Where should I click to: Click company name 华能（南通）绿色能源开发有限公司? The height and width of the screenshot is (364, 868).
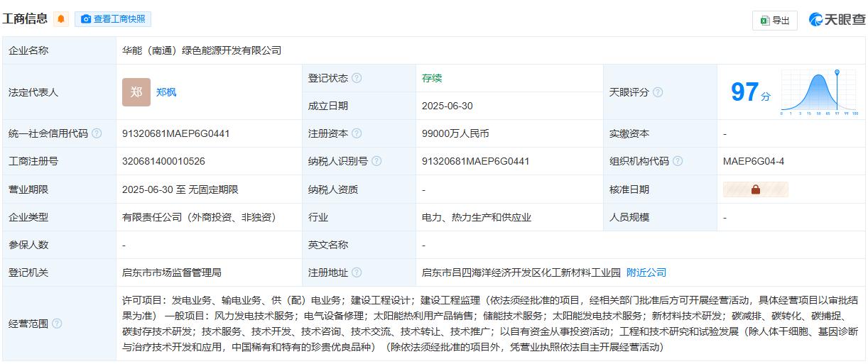click(x=202, y=50)
